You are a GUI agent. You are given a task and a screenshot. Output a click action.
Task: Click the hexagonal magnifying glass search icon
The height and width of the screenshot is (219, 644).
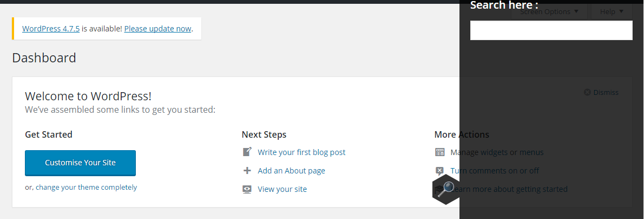tap(445, 189)
